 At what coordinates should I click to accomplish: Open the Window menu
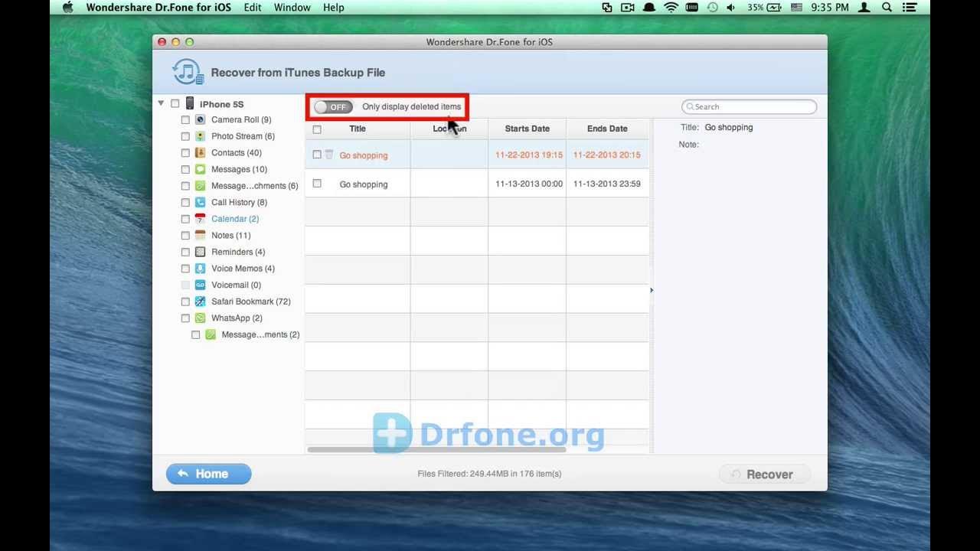[x=292, y=8]
